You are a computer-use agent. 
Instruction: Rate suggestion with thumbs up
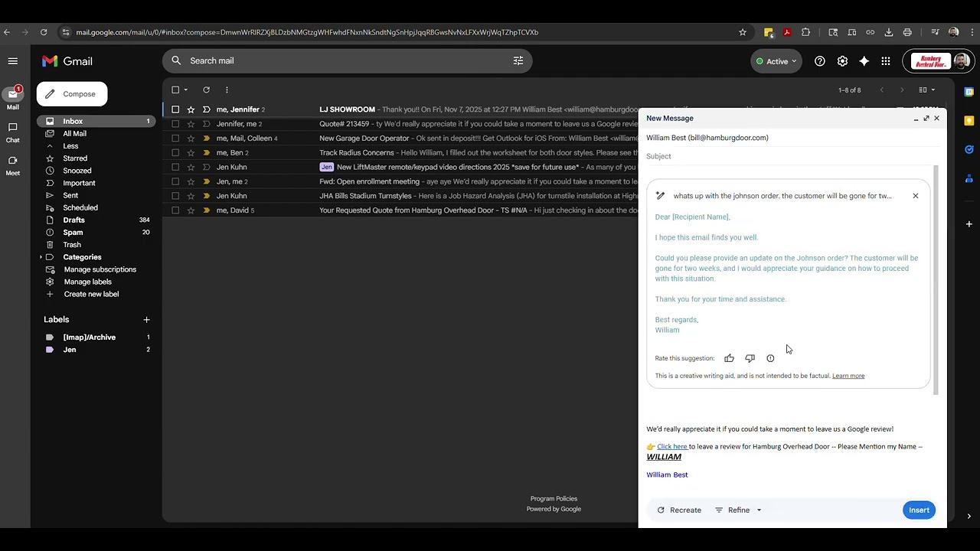tap(729, 358)
